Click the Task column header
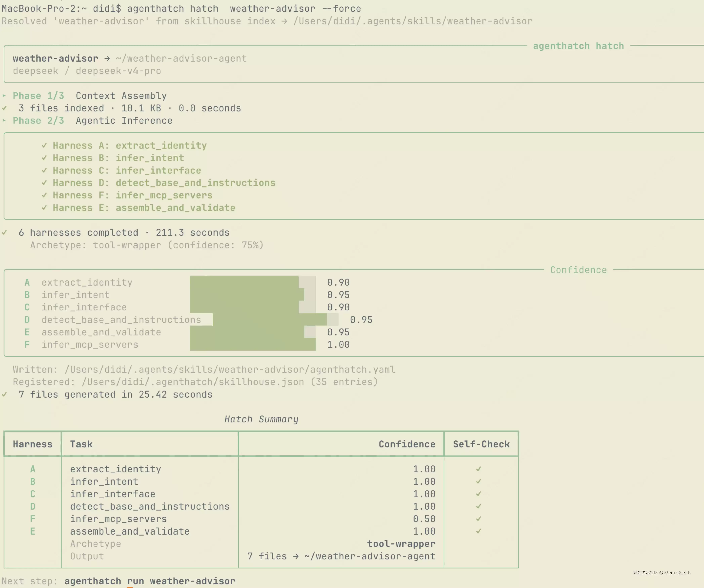Screen dimensions: 704x588 click(82, 444)
